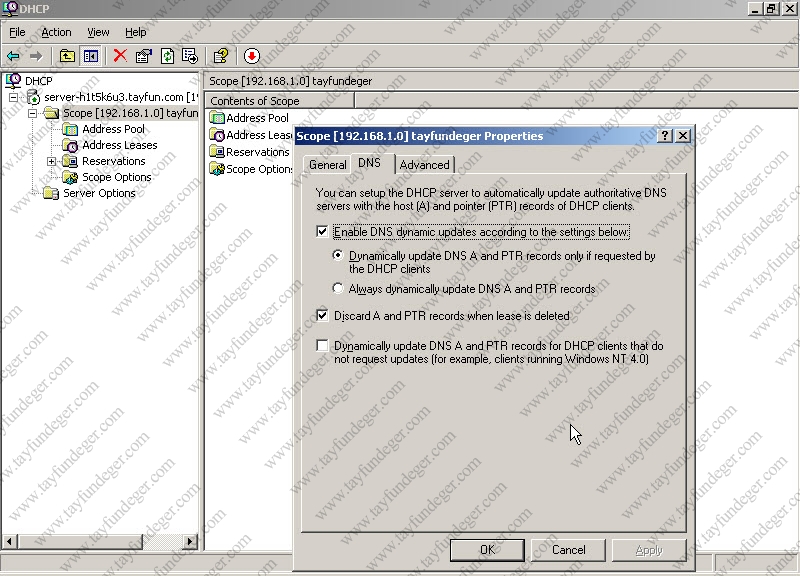
Task: Click the red Delete X toolbar icon
Action: click(x=120, y=56)
